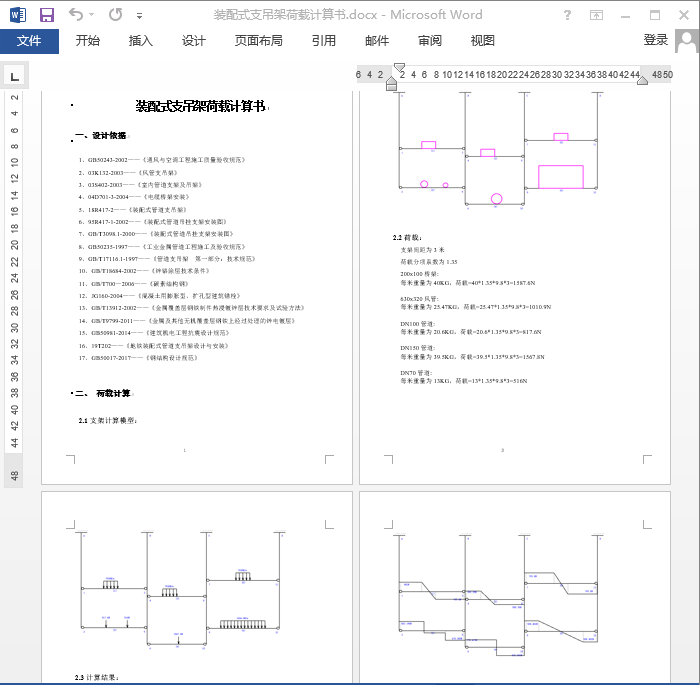Screen dimensions: 700x685
Task: Click the Save icon in the quick access toolbar
Action: tap(46, 15)
